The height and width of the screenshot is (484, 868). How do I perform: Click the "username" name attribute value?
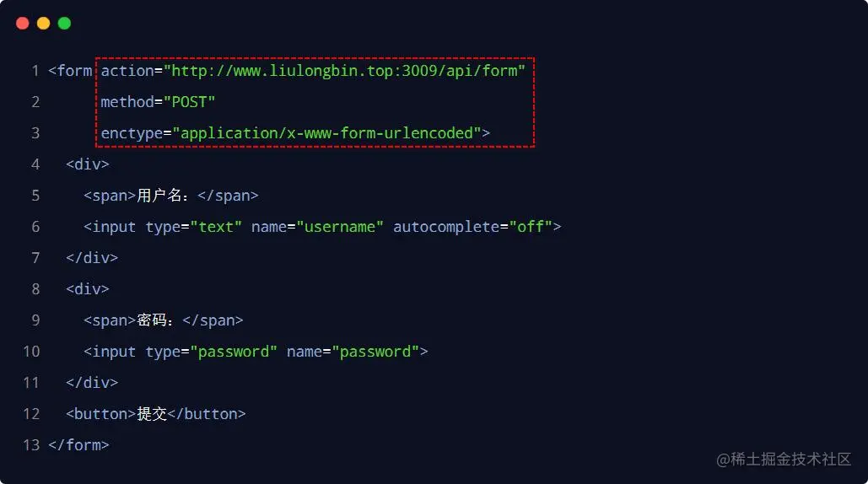(x=340, y=227)
